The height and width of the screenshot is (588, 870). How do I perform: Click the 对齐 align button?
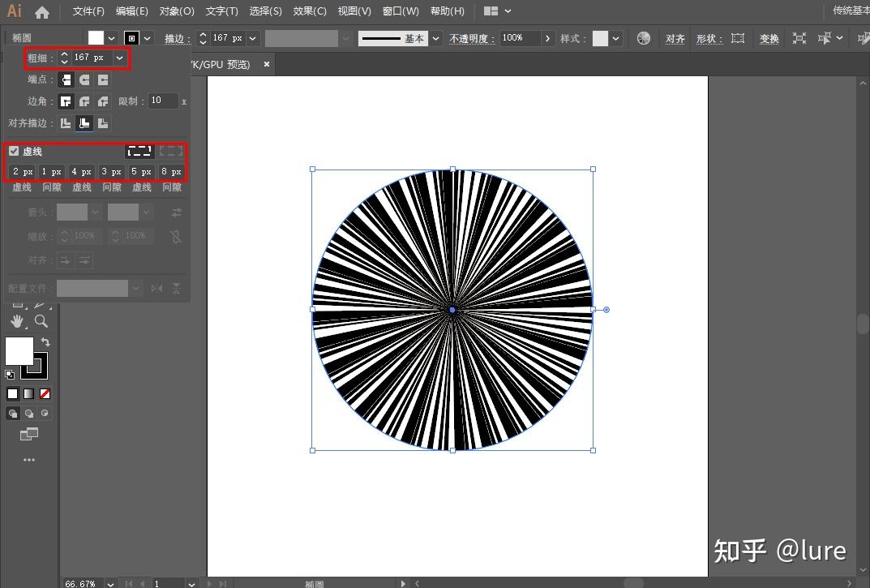pyautogui.click(x=675, y=38)
